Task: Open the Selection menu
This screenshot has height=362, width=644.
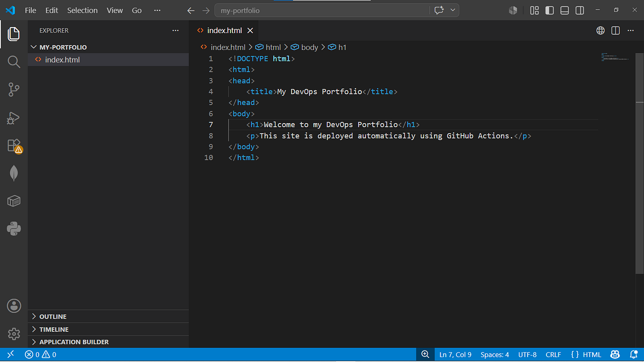Action: (x=82, y=10)
